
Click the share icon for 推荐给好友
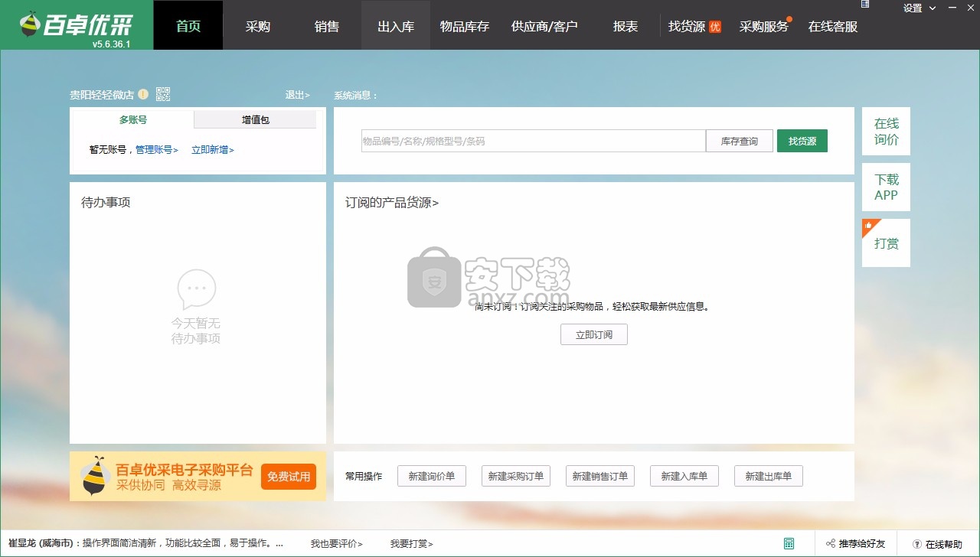coord(831,544)
